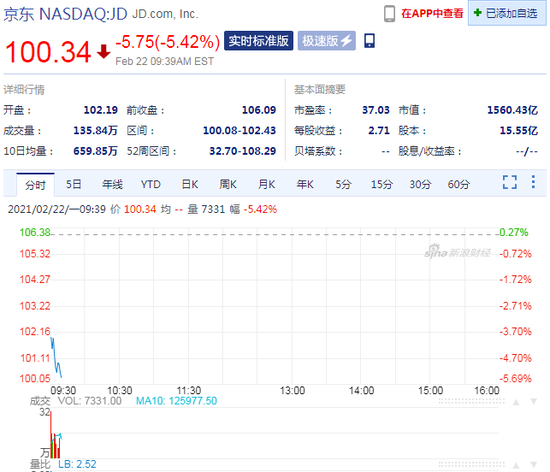
Task: Click the 10-day average volume 659.85万
Action: tap(95, 151)
